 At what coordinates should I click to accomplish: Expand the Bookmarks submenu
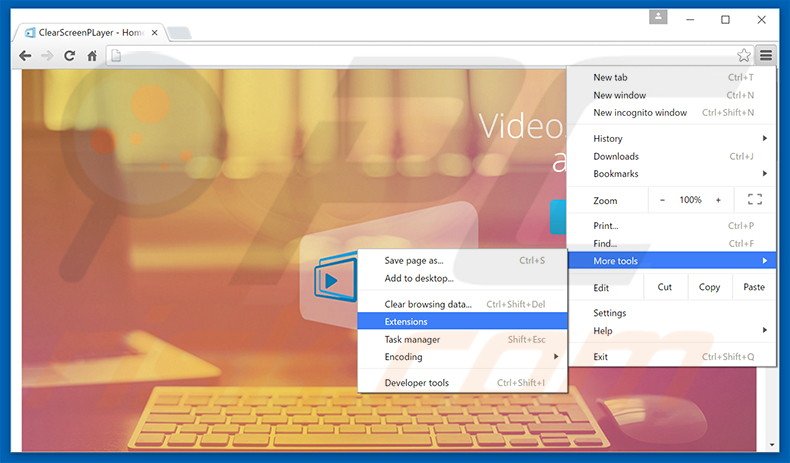(x=672, y=174)
